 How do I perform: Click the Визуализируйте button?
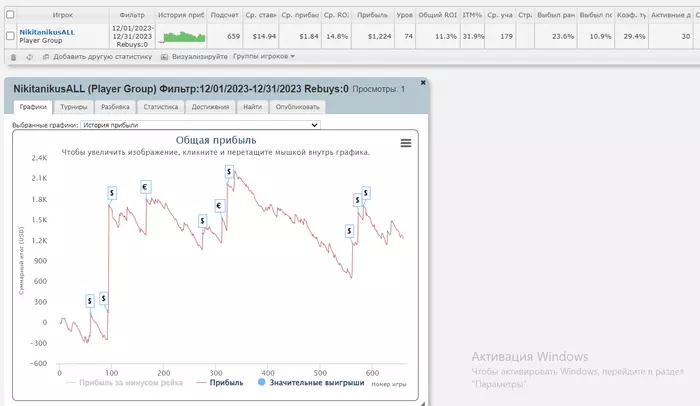point(200,57)
